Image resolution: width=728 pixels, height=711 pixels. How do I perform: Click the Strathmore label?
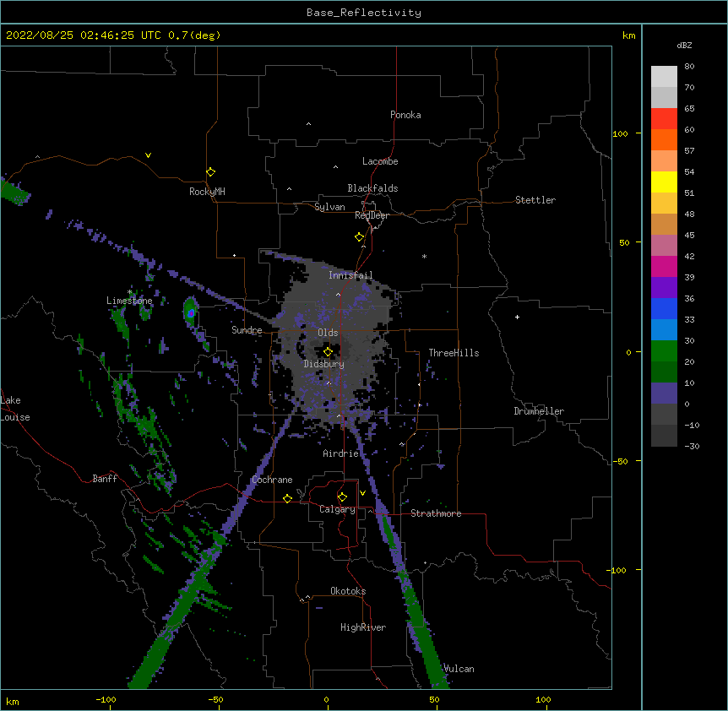click(436, 513)
